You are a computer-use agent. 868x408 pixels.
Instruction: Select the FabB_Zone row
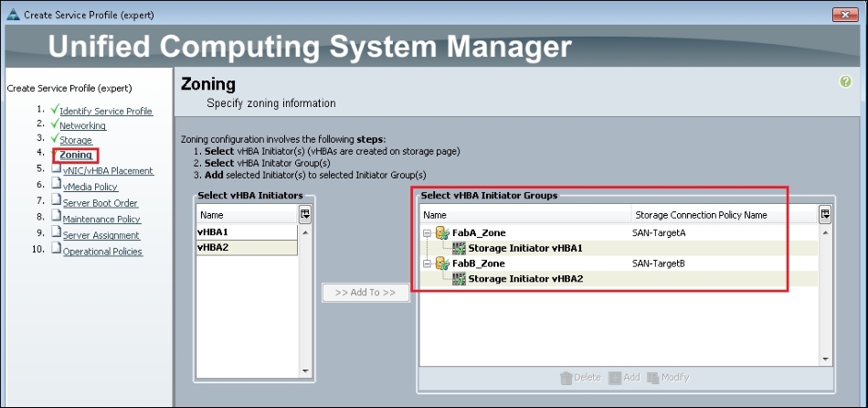(x=619, y=263)
